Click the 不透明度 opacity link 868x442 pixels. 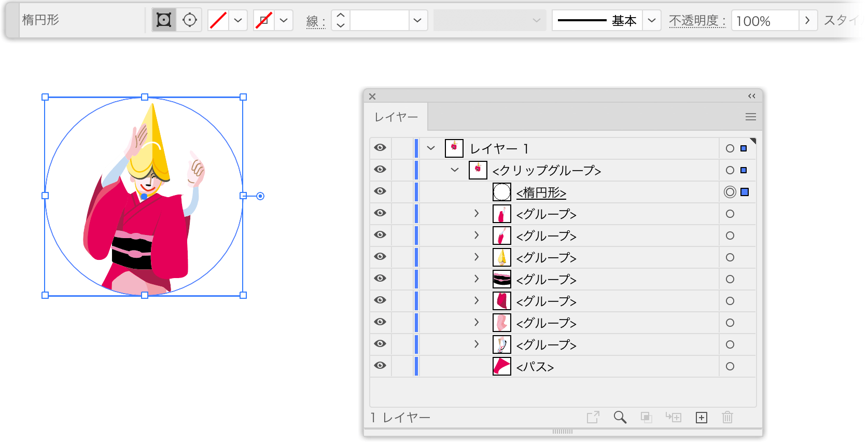click(697, 21)
